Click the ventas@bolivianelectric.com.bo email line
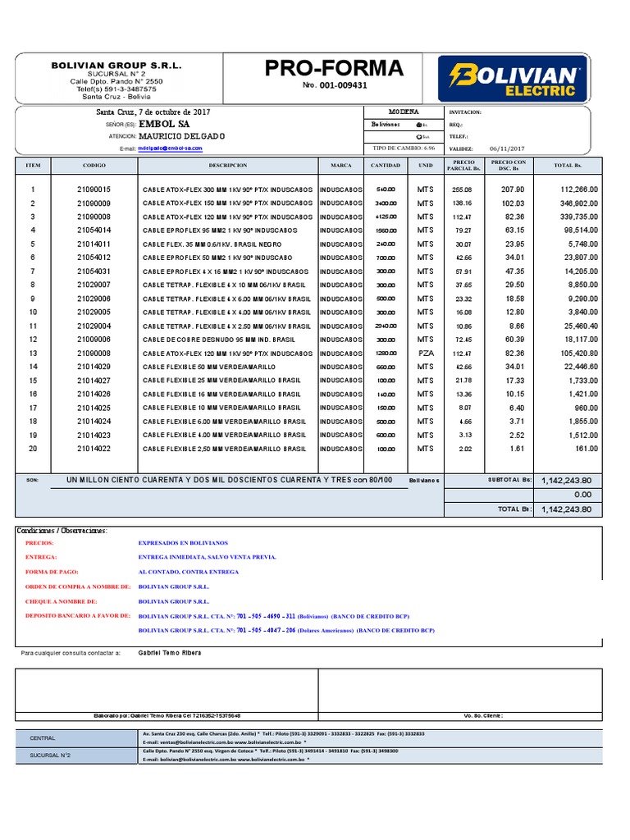This screenshot has width=630, height=840. click(225, 742)
